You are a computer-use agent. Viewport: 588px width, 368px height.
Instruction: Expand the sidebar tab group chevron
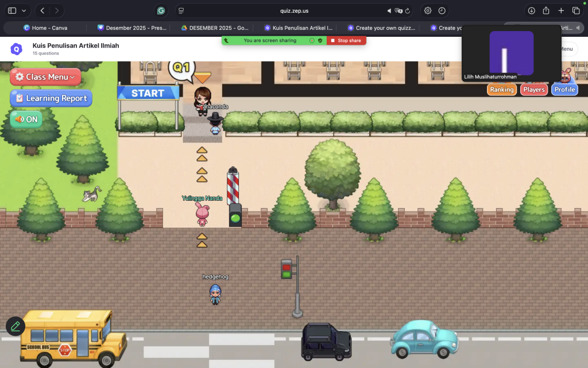[x=24, y=11]
